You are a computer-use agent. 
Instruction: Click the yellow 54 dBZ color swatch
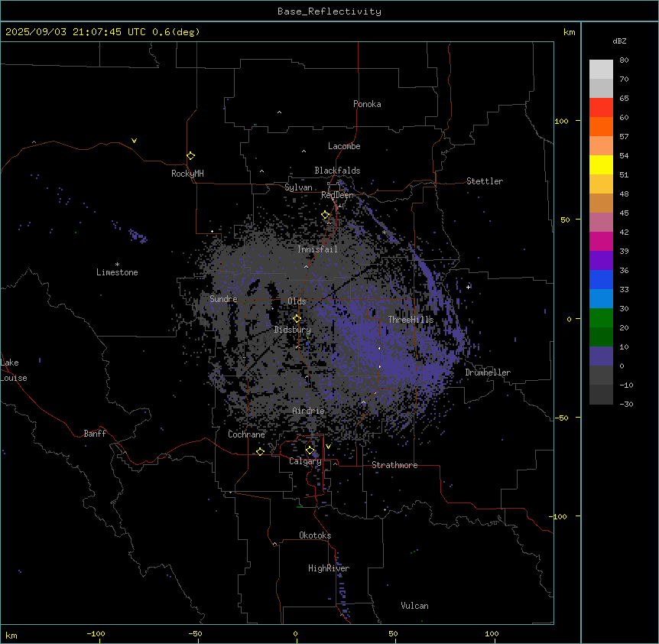pyautogui.click(x=601, y=164)
